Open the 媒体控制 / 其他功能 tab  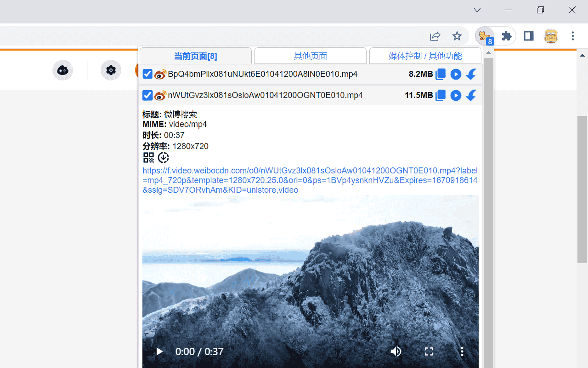[x=425, y=55]
